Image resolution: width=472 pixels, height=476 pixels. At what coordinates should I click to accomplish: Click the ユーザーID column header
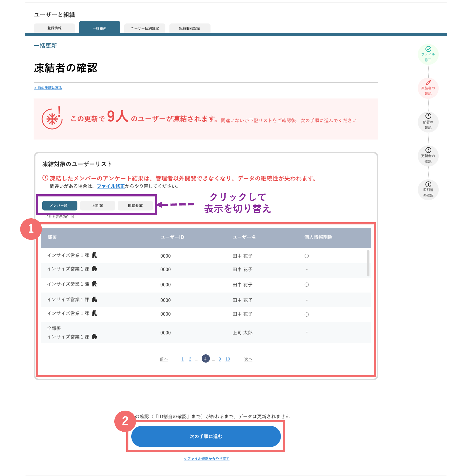click(x=172, y=237)
